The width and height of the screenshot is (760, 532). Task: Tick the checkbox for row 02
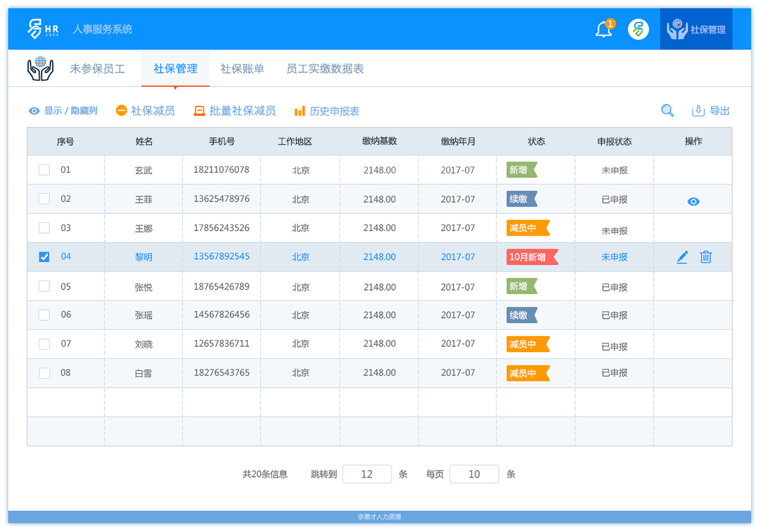44,199
